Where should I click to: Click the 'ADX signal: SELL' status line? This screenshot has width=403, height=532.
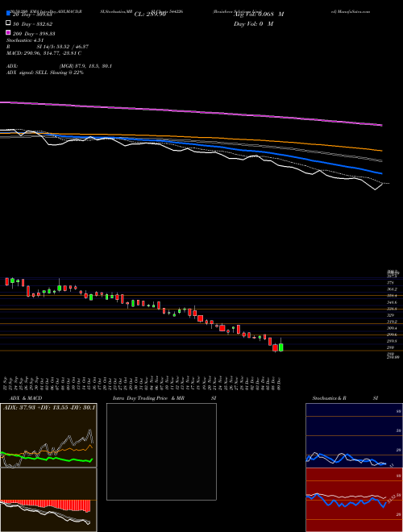coord(45,73)
